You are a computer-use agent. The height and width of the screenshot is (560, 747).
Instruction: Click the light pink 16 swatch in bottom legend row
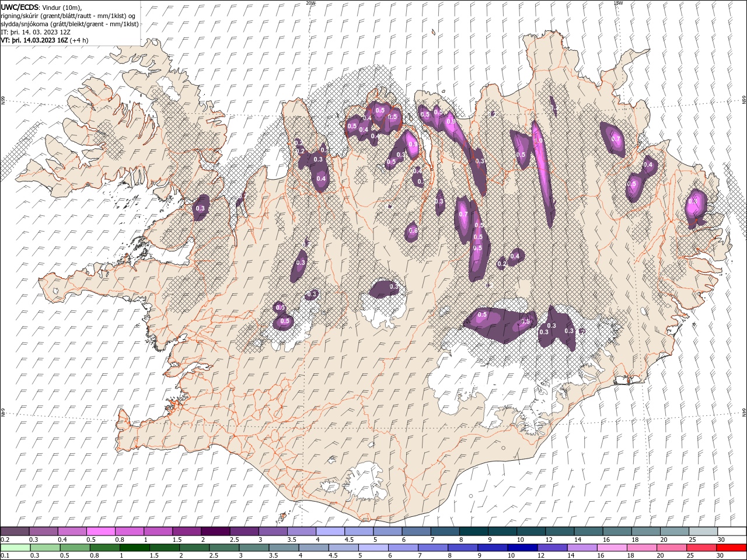(x=612, y=548)
